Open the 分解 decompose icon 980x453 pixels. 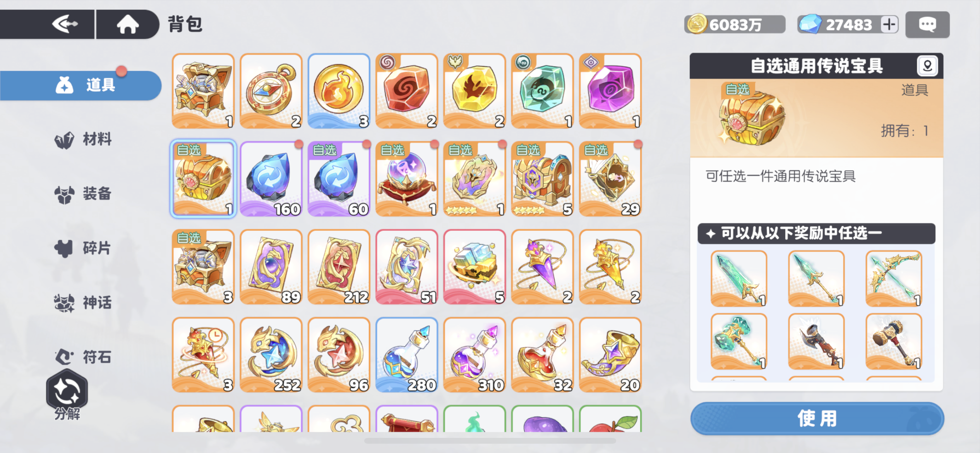[67, 395]
